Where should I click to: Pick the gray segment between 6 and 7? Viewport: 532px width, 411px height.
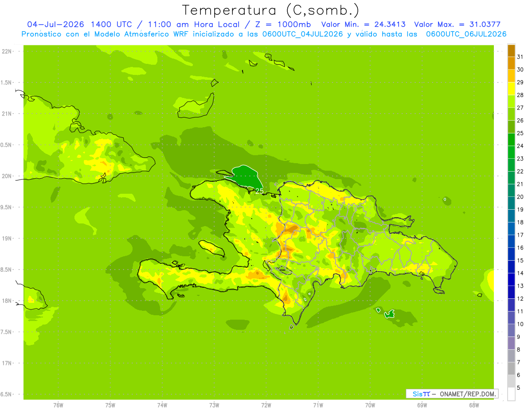pos(511,368)
